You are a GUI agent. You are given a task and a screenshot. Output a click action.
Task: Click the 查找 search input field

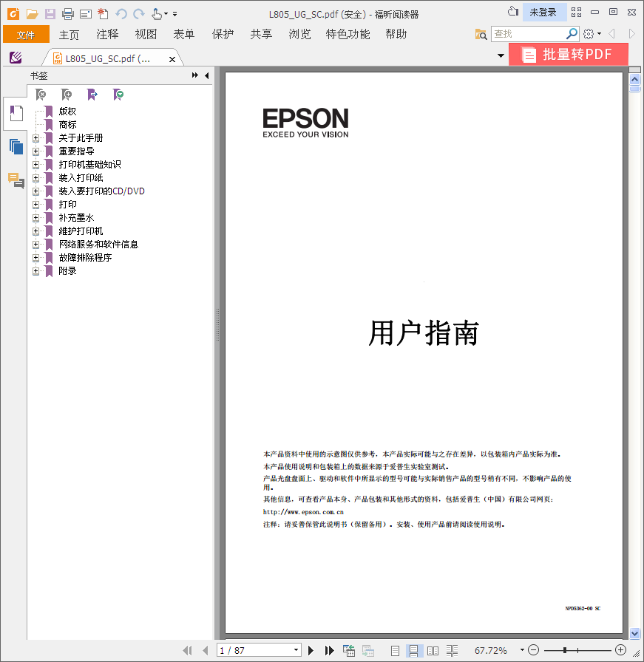528,34
